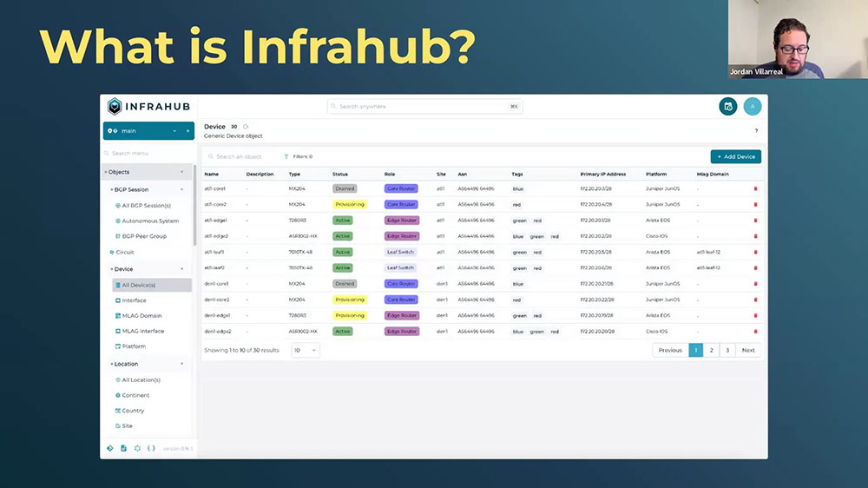The width and height of the screenshot is (868, 488).
Task: Open the document icon in sidebar footer
Action: pyautogui.click(x=123, y=448)
